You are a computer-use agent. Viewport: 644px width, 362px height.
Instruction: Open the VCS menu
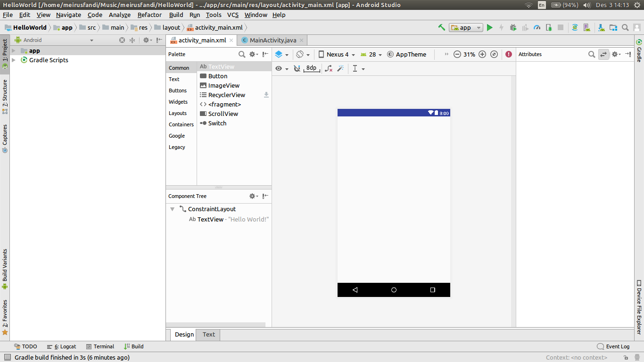233,15
